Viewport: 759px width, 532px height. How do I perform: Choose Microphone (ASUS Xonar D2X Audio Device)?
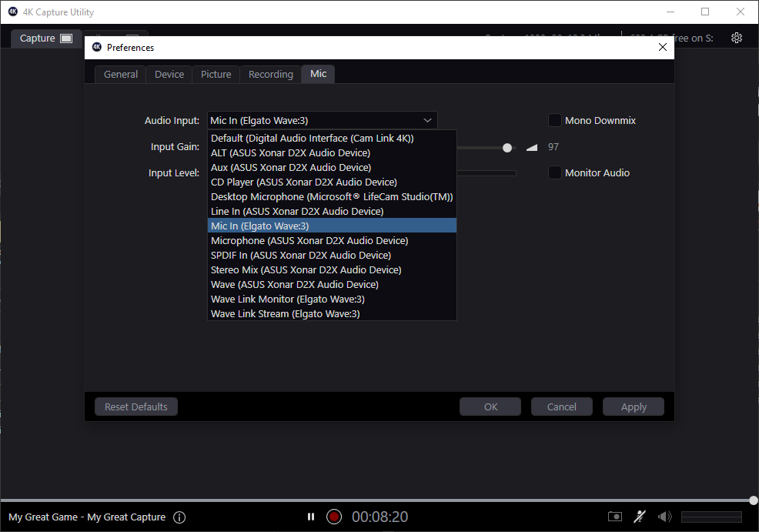(x=332, y=240)
